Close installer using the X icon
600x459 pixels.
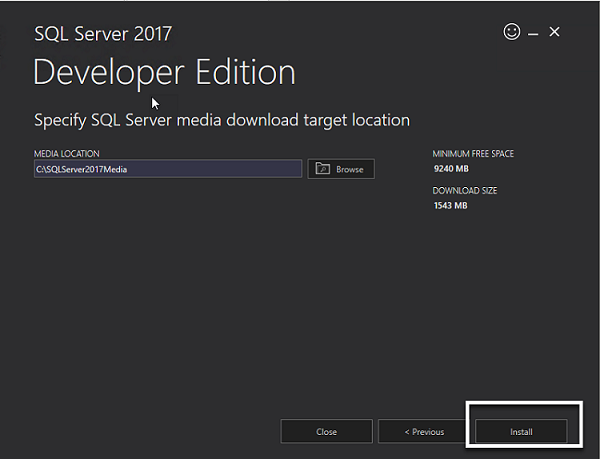(x=554, y=32)
